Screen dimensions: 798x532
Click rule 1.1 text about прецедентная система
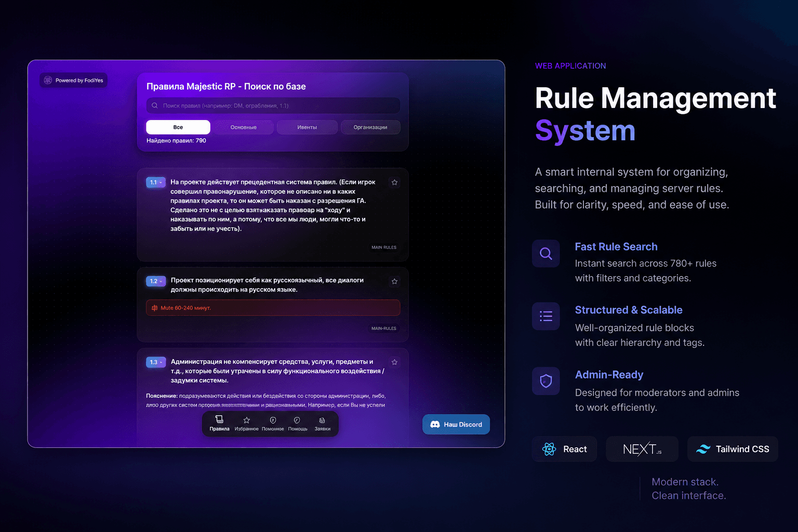tap(273, 205)
